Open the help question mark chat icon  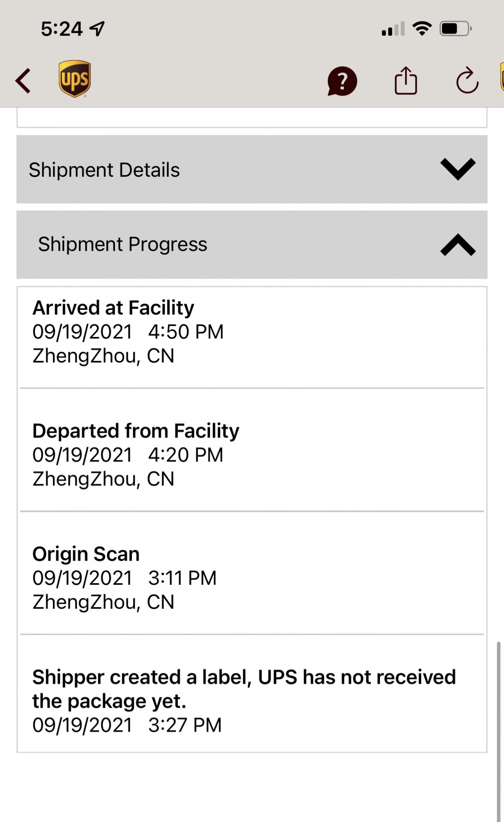342,81
